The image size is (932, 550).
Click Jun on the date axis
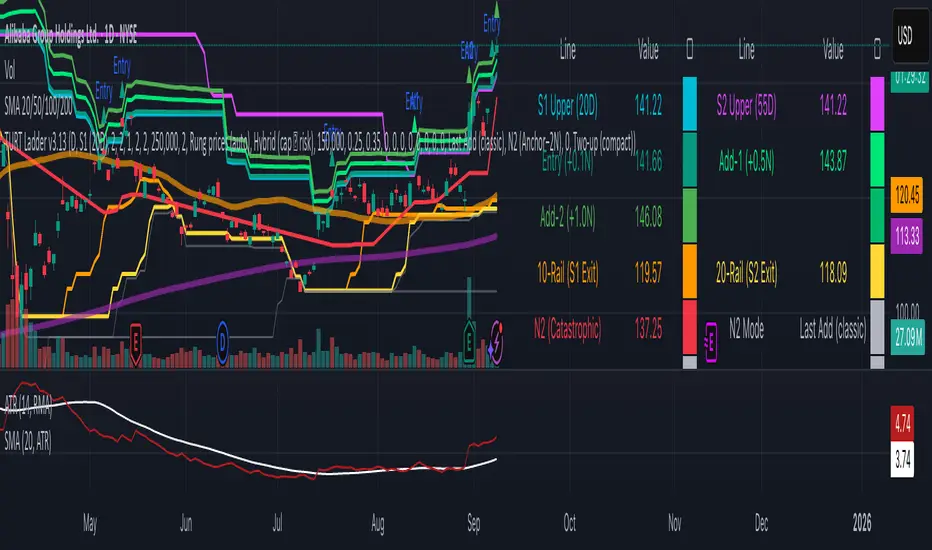pyautogui.click(x=186, y=523)
